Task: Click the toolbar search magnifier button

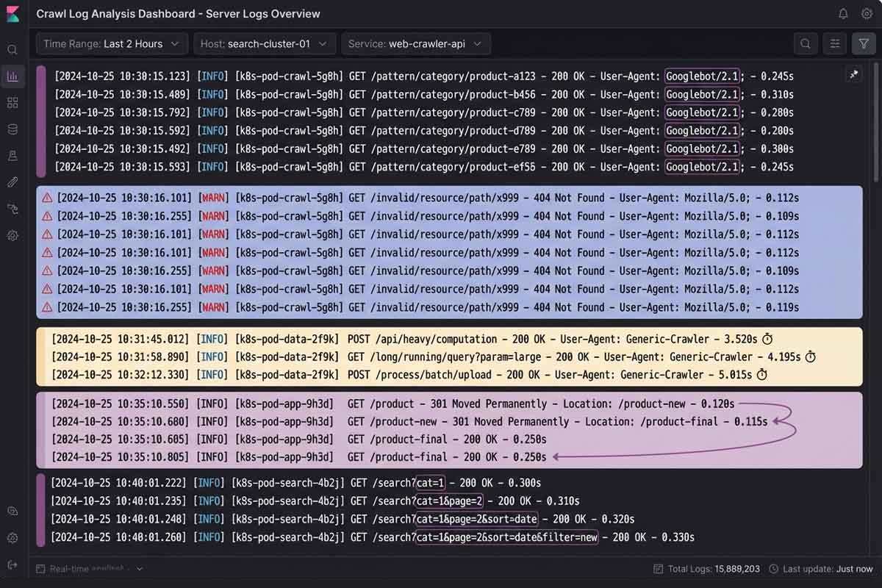Action: (806, 44)
